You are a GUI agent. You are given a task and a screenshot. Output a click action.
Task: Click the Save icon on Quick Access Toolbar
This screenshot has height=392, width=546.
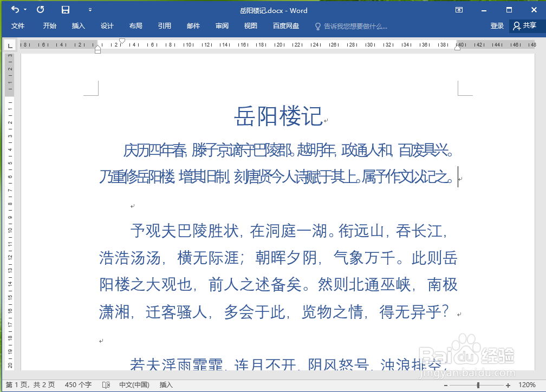[66, 9]
